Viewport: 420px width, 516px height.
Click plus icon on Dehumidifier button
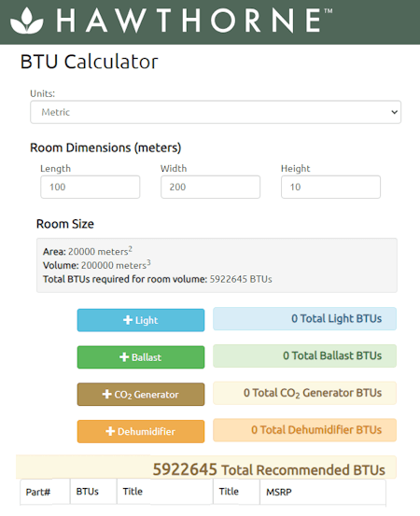(110, 431)
